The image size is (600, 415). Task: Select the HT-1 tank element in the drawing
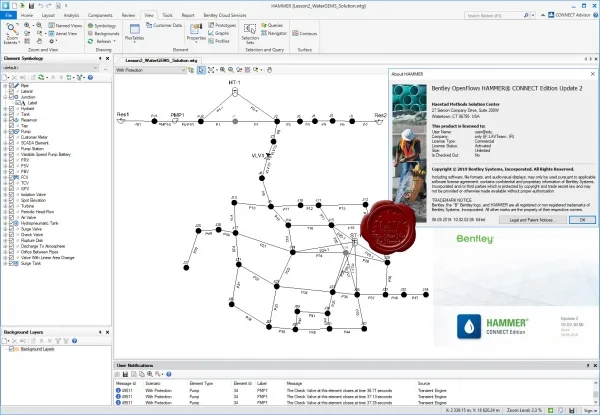click(235, 91)
